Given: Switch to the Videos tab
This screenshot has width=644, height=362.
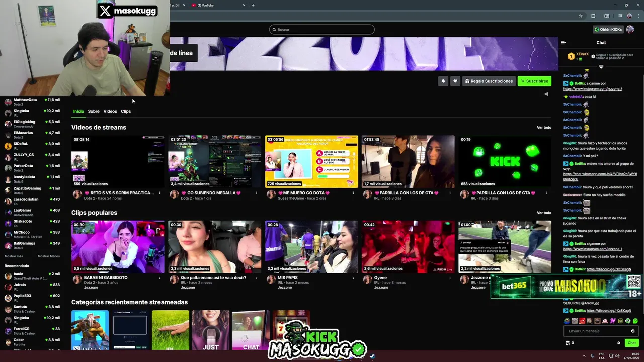Looking at the screenshot, I should coord(110,111).
